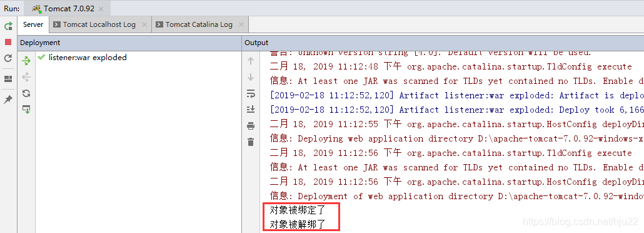Stop the running Tomcat server
The width and height of the screenshot is (644, 233).
(x=8, y=42)
